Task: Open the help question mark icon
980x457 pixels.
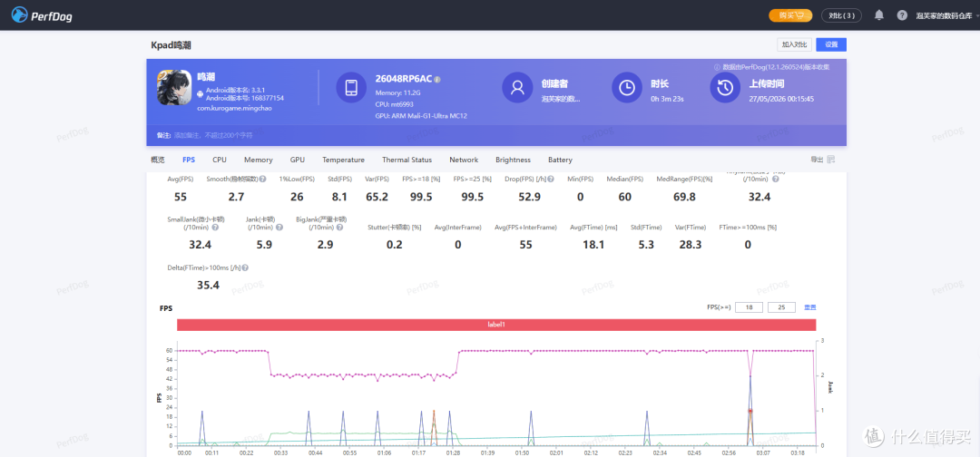Action: pyautogui.click(x=902, y=15)
